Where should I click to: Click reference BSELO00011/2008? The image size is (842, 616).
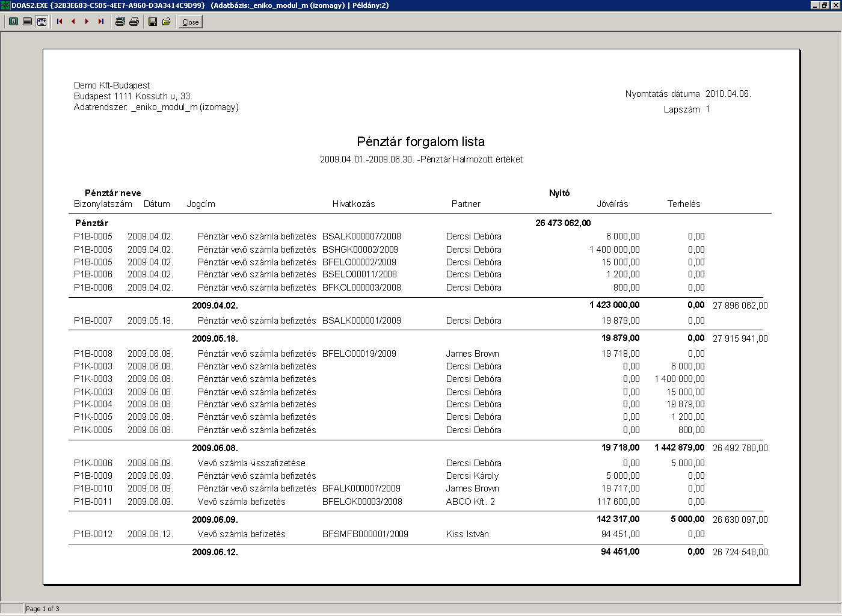pyautogui.click(x=360, y=274)
